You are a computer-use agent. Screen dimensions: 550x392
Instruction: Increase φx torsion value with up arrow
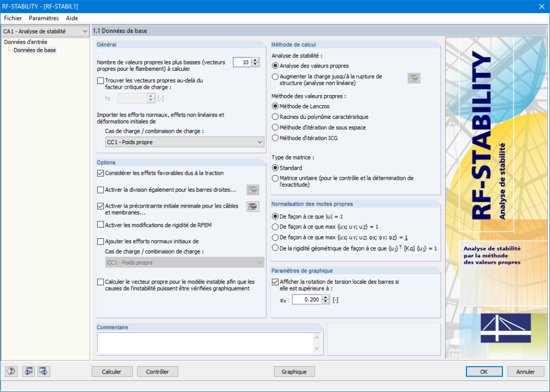326,297
